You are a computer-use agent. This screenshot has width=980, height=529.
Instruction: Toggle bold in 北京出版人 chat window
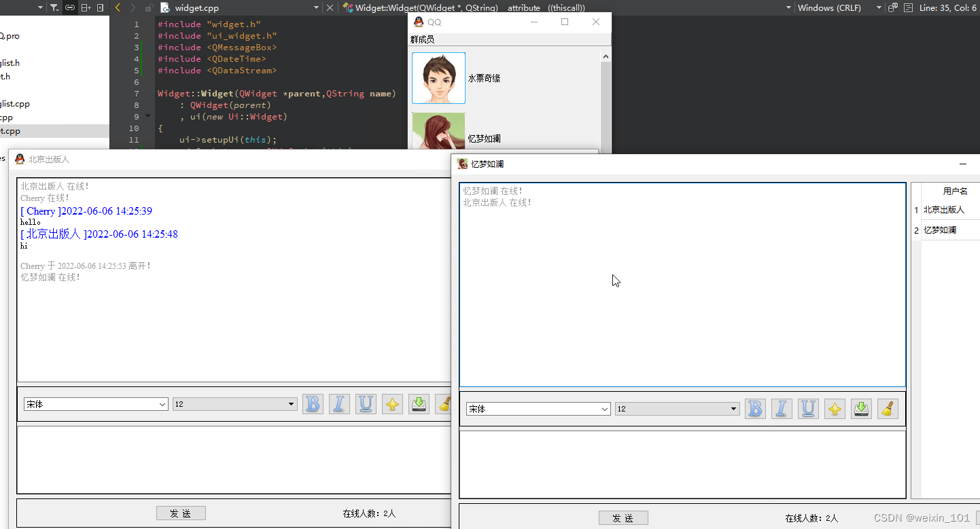313,404
